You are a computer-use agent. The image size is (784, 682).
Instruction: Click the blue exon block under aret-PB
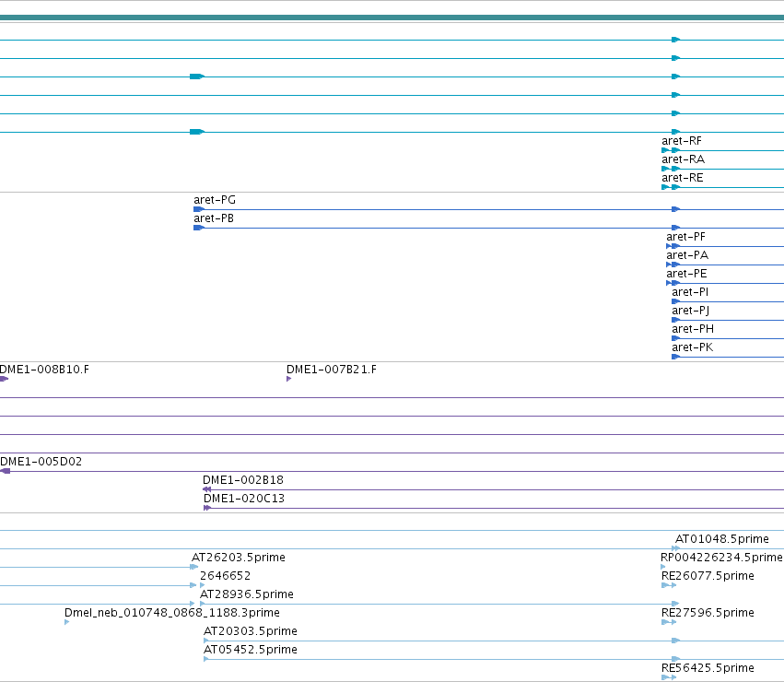point(199,228)
